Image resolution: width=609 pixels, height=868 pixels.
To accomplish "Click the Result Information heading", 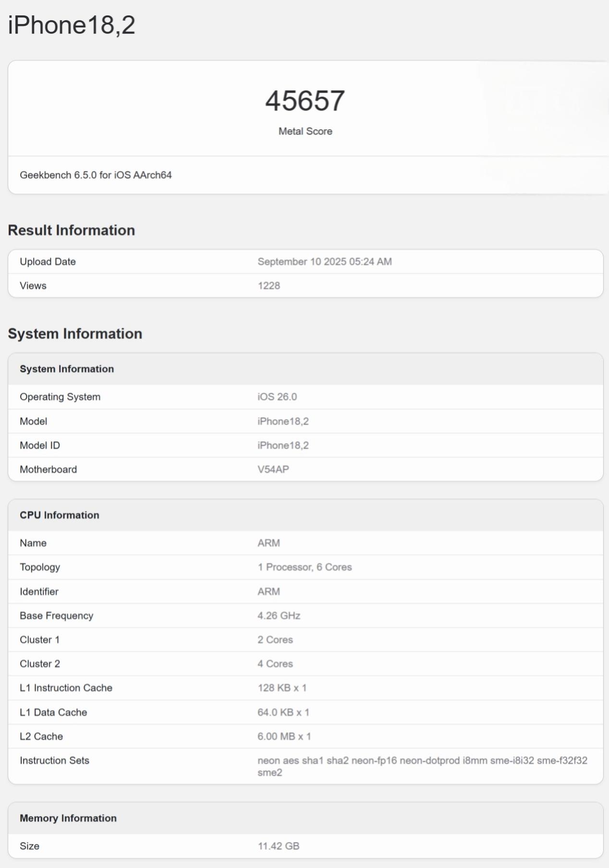I will [72, 230].
